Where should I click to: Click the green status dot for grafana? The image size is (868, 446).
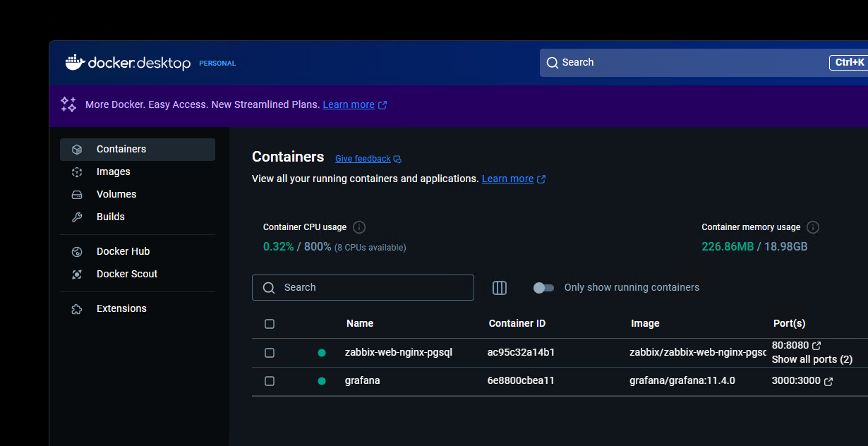point(322,381)
